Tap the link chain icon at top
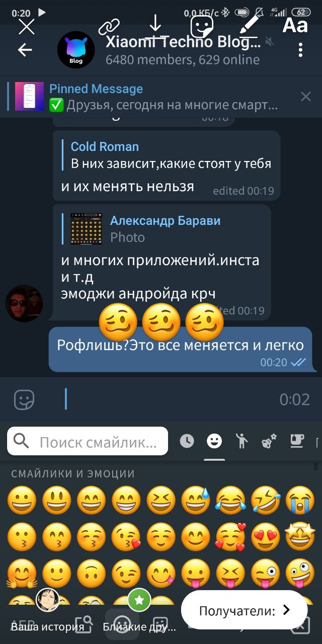The width and height of the screenshot is (322, 644). click(x=109, y=26)
